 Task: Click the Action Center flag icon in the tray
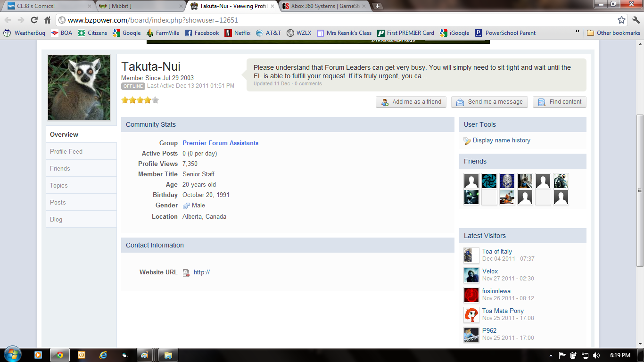coord(562,355)
